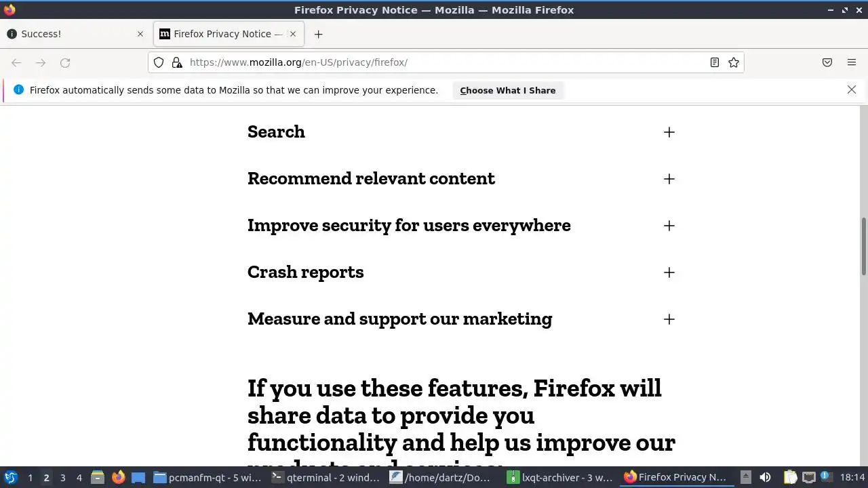Viewport: 868px width, 488px height.
Task: Click the page vertical scrollbar thumb
Action: point(863,246)
